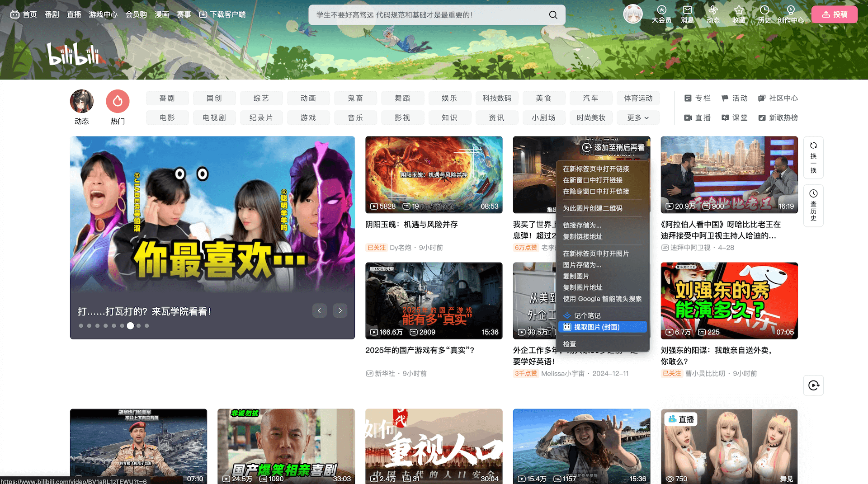
Task: Choose 使用 Google 智能镜头搜索 entry
Action: pos(603,299)
